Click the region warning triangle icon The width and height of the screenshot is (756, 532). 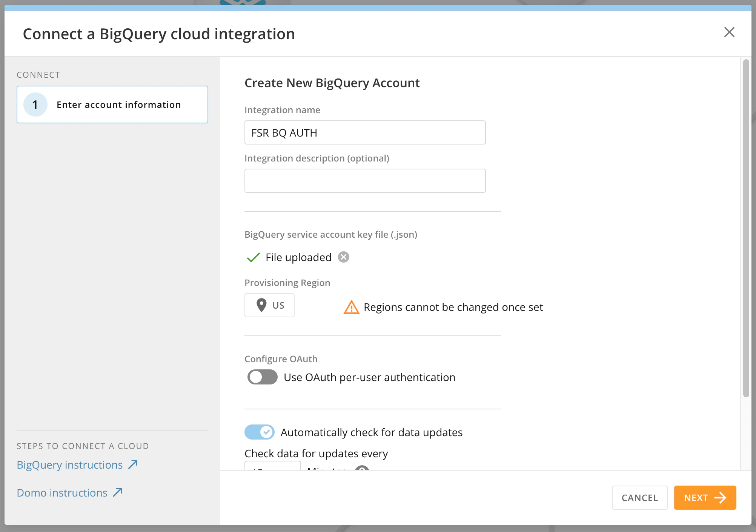tap(351, 307)
